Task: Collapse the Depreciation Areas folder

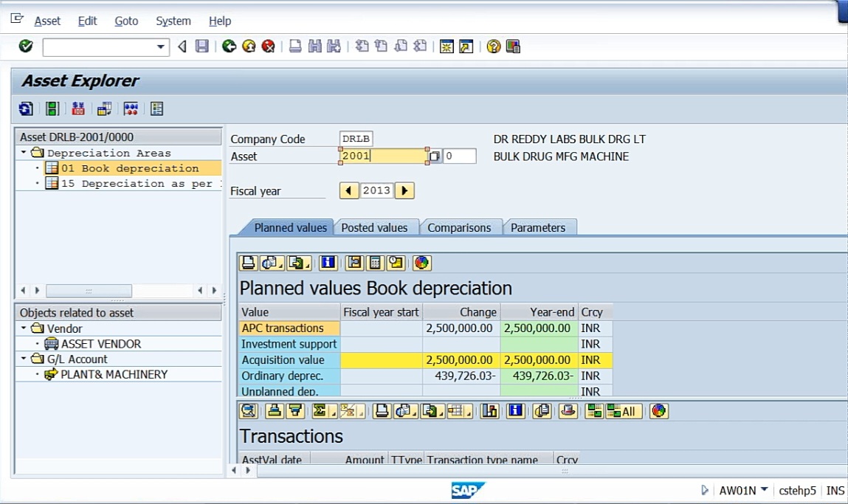Action: coord(24,153)
